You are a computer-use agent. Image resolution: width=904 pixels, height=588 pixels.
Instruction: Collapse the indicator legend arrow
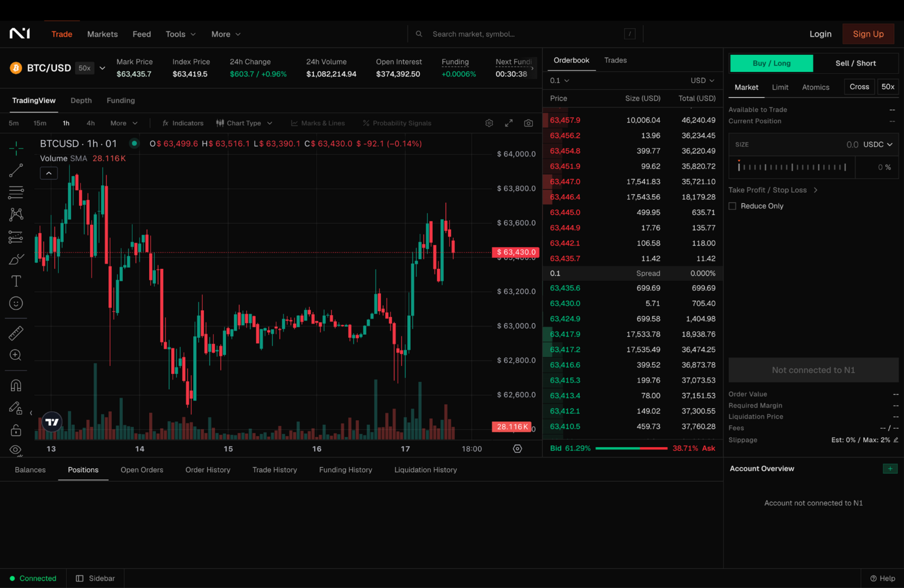(49, 173)
